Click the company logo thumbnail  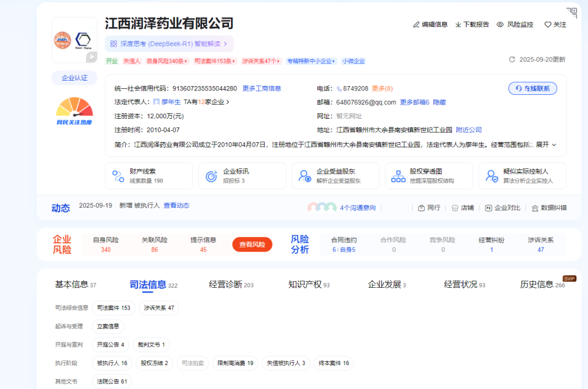(x=74, y=40)
